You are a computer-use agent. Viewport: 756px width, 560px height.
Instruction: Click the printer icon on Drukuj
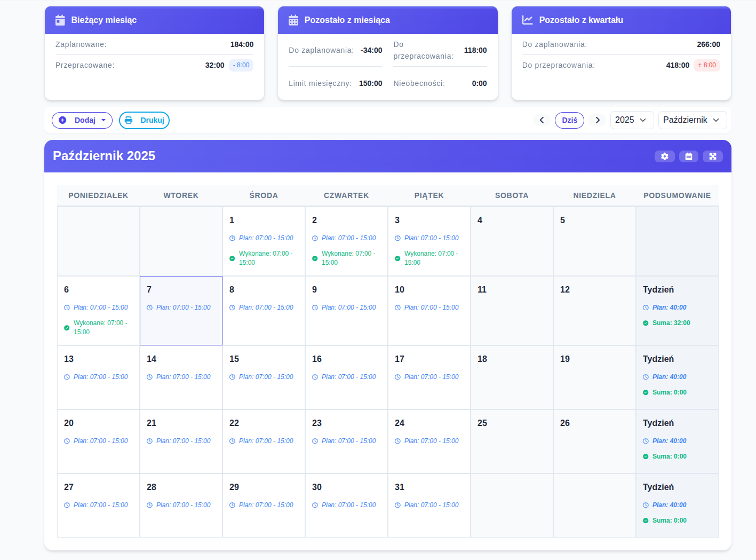[x=129, y=120]
